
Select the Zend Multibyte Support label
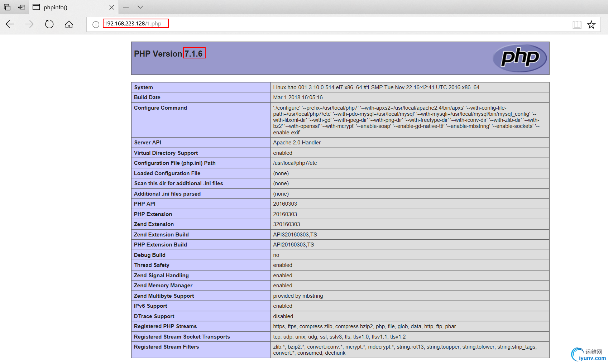click(164, 296)
